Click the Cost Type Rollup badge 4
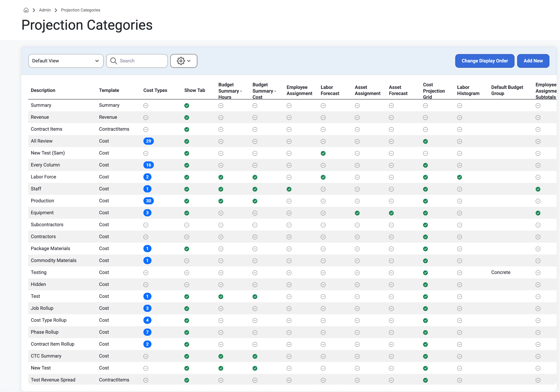 point(147,320)
